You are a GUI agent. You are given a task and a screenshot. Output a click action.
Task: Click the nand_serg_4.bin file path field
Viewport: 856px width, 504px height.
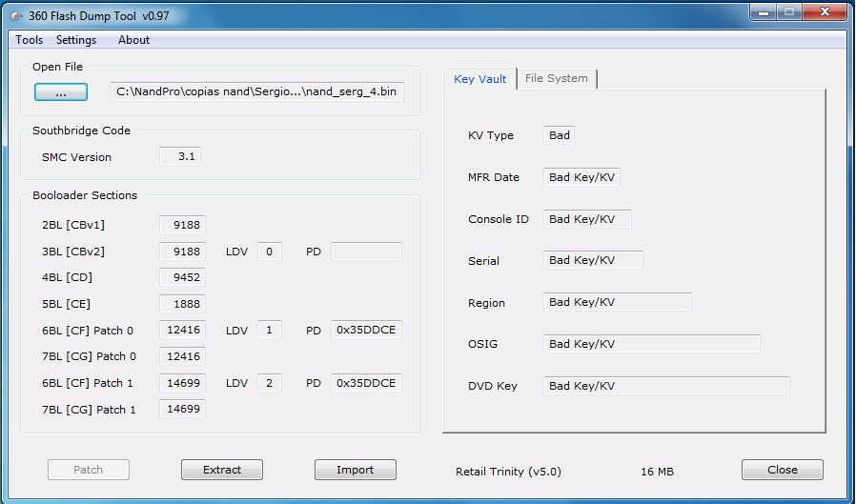256,91
